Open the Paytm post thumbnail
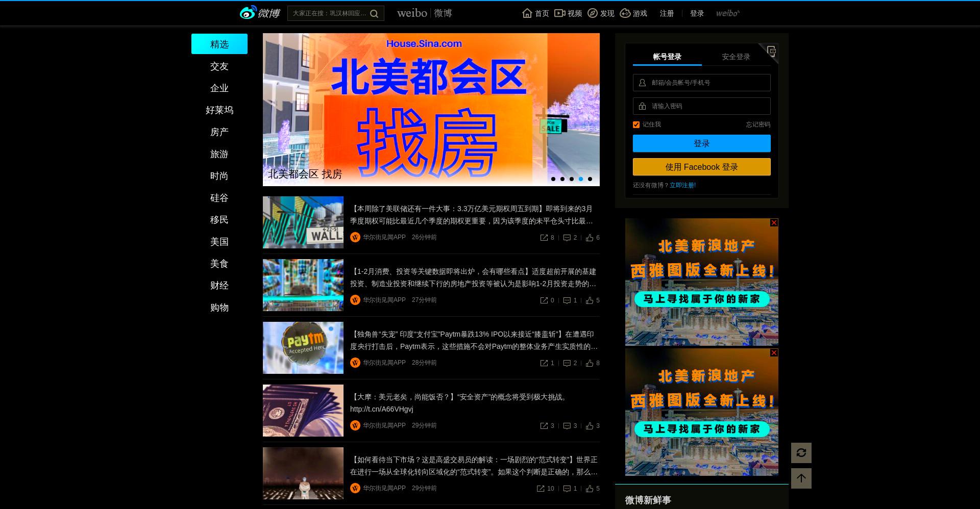The width and height of the screenshot is (980, 509). click(303, 348)
